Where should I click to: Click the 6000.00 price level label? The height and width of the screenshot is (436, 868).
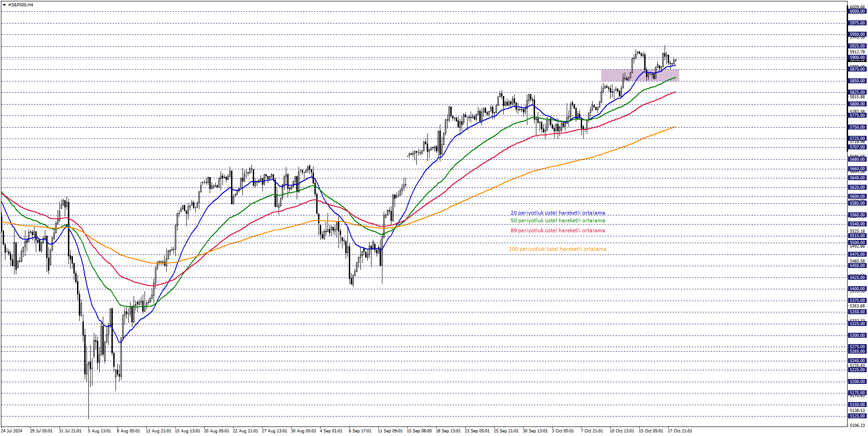857,11
